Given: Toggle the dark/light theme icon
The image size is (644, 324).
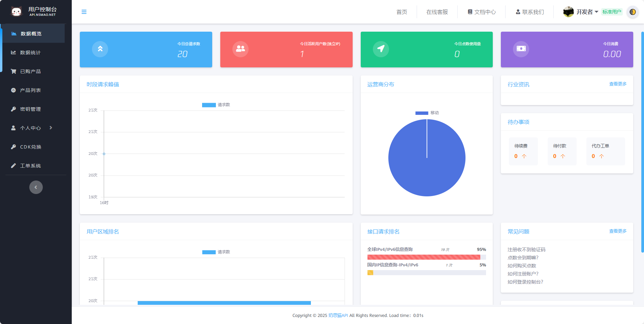Looking at the screenshot, I should [633, 12].
